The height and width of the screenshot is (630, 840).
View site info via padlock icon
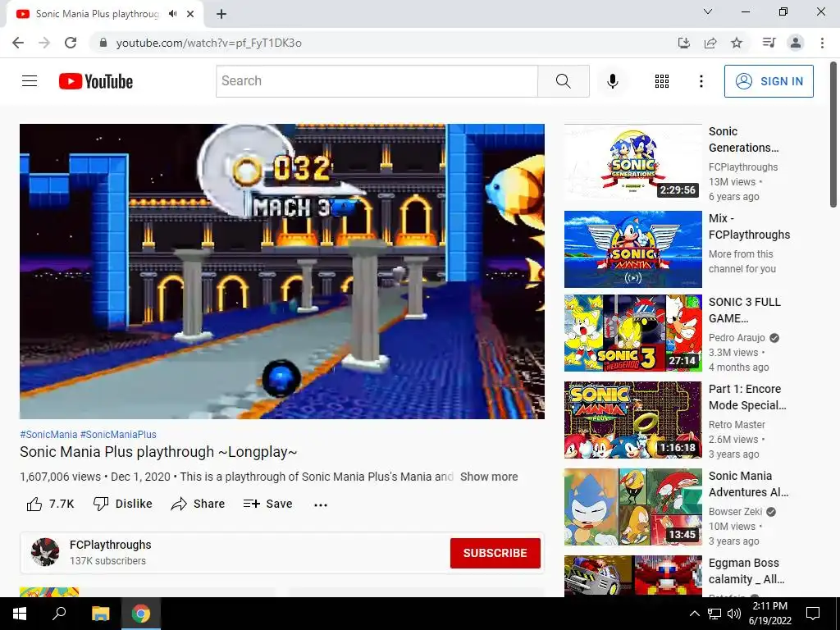click(103, 43)
